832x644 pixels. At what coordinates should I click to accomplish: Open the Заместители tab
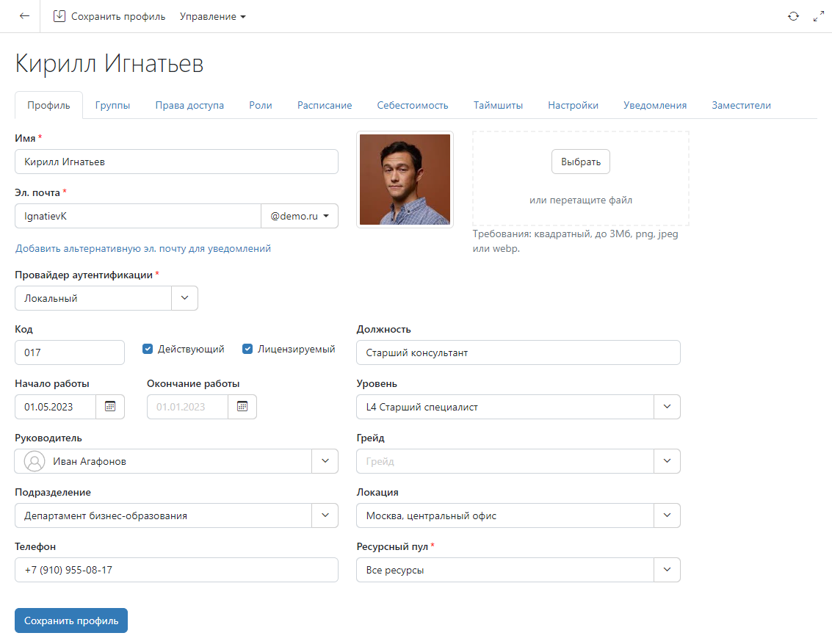pyautogui.click(x=741, y=105)
